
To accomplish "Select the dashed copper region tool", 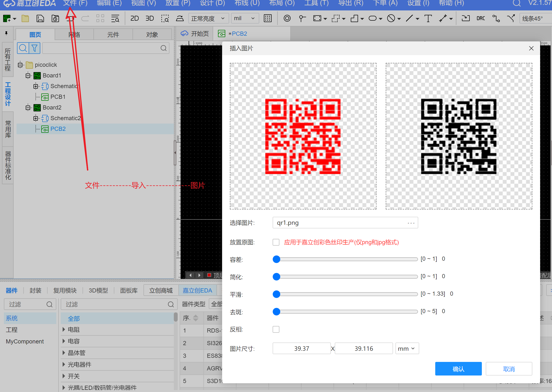I will pyautogui.click(x=336, y=18).
